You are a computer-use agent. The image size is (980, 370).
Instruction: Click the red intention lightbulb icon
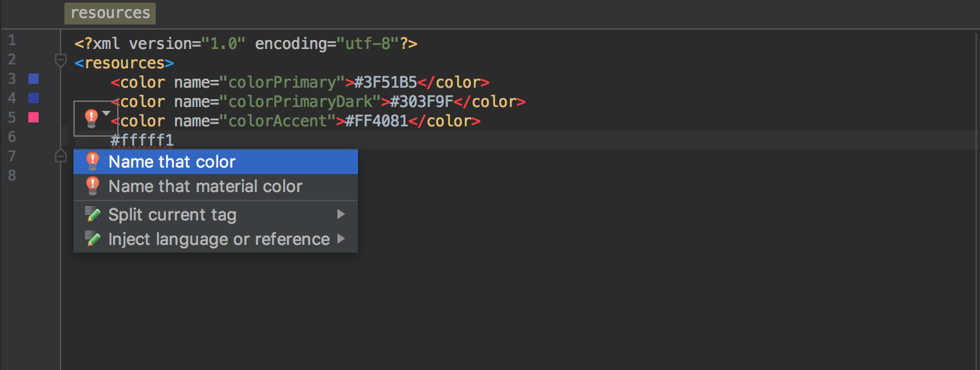click(x=91, y=118)
